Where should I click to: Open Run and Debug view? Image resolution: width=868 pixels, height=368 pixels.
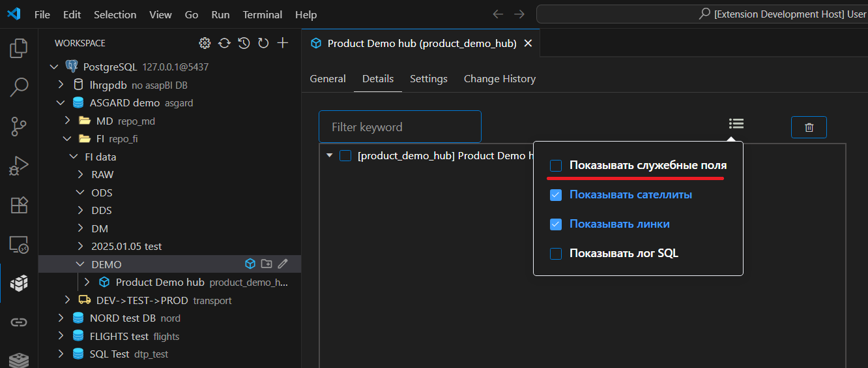pyautogui.click(x=19, y=166)
